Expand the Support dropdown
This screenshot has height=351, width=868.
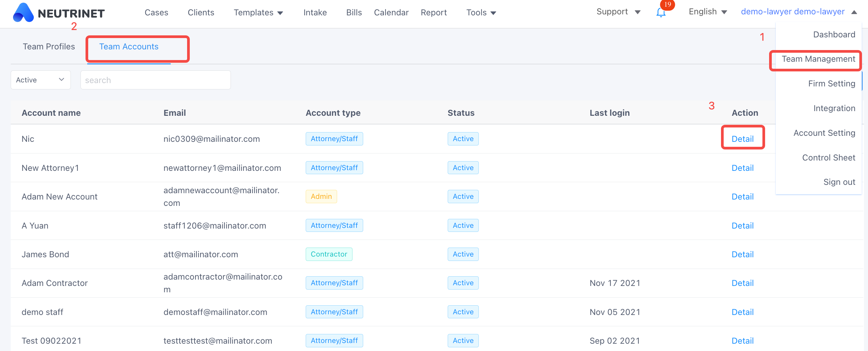coord(618,12)
